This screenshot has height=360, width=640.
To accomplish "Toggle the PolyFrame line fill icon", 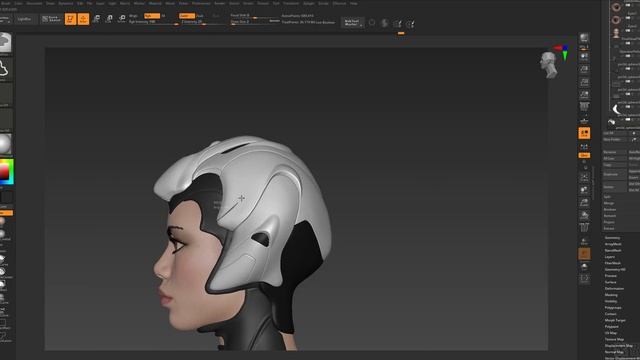I will 584,228.
